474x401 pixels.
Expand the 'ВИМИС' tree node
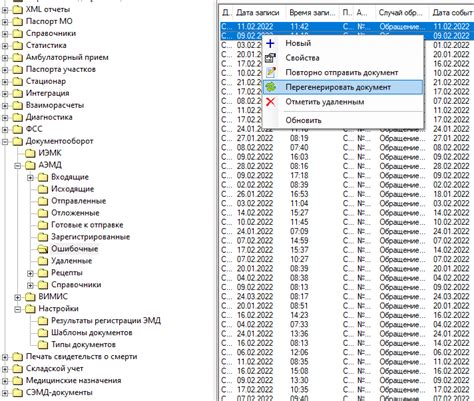18,297
